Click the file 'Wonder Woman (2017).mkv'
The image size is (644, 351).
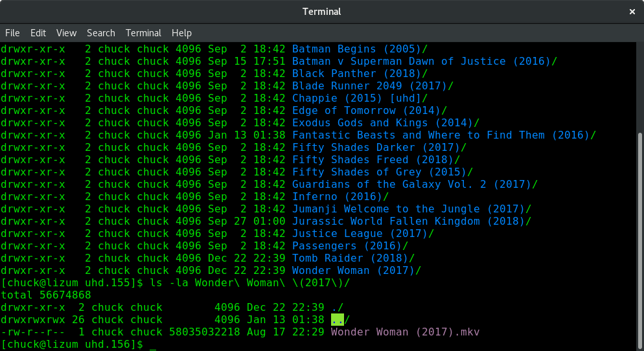(x=406, y=332)
